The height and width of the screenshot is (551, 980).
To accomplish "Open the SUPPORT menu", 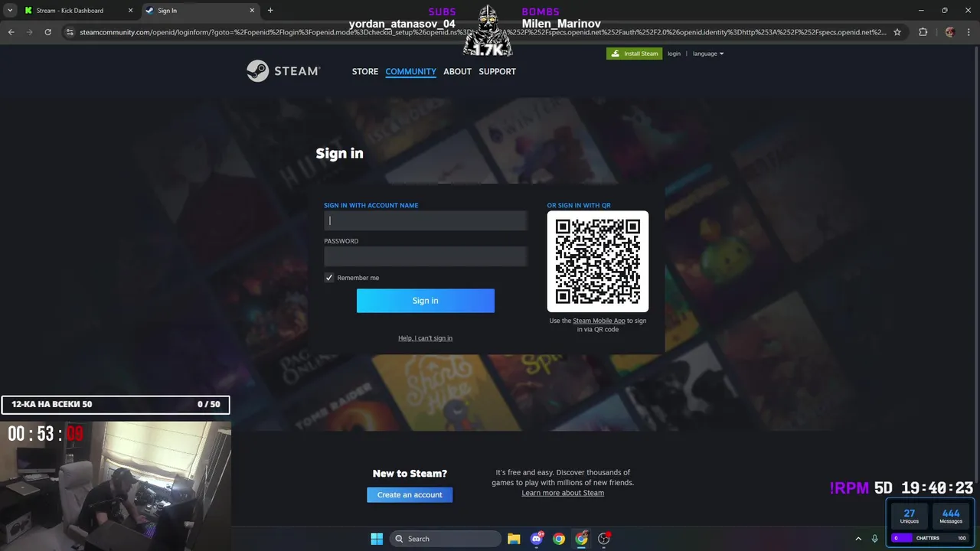I will [497, 71].
